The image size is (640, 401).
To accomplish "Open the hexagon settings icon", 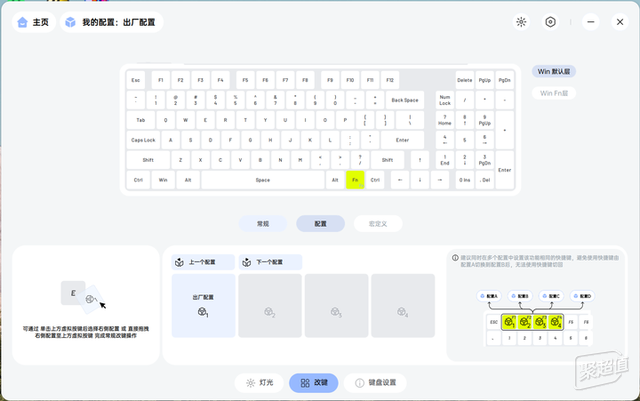I will pos(550,22).
